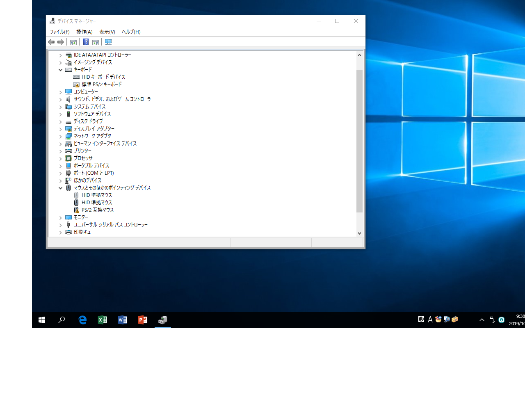525x420 pixels.
Task: Collapse the キーボード category
Action: (x=60, y=70)
